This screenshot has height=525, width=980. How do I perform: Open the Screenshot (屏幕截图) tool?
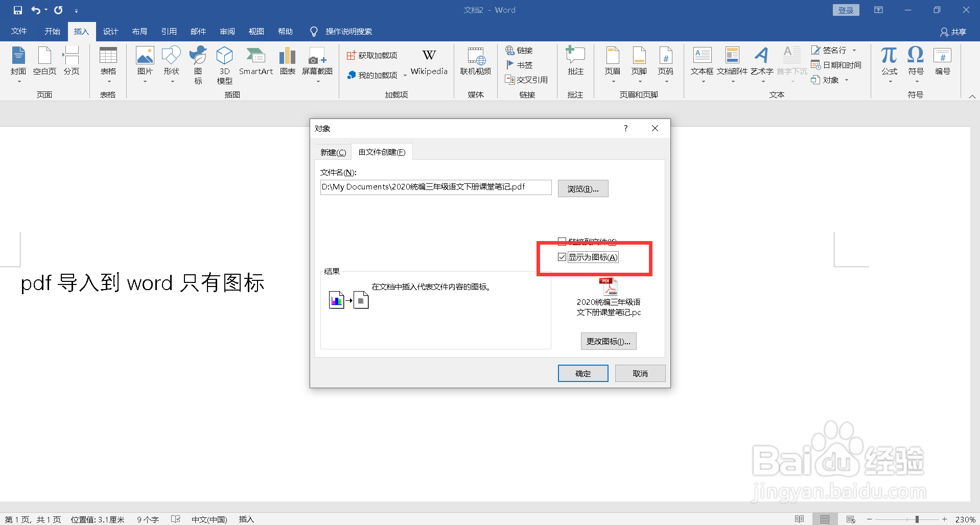point(317,65)
